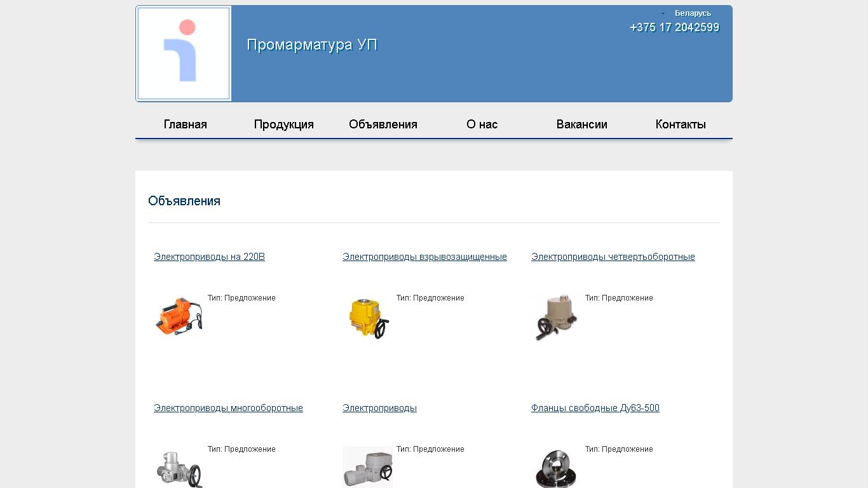Click the Беларусь country label
The image size is (868, 488).
click(x=693, y=13)
